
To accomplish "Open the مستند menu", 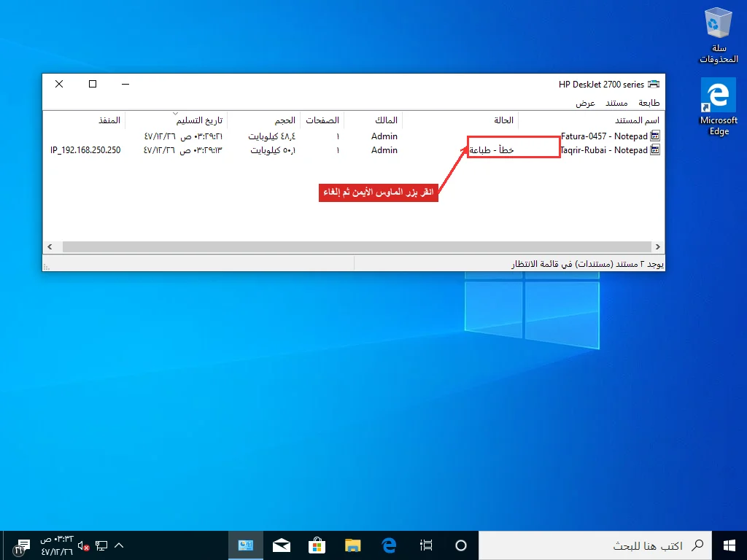I will (616, 103).
